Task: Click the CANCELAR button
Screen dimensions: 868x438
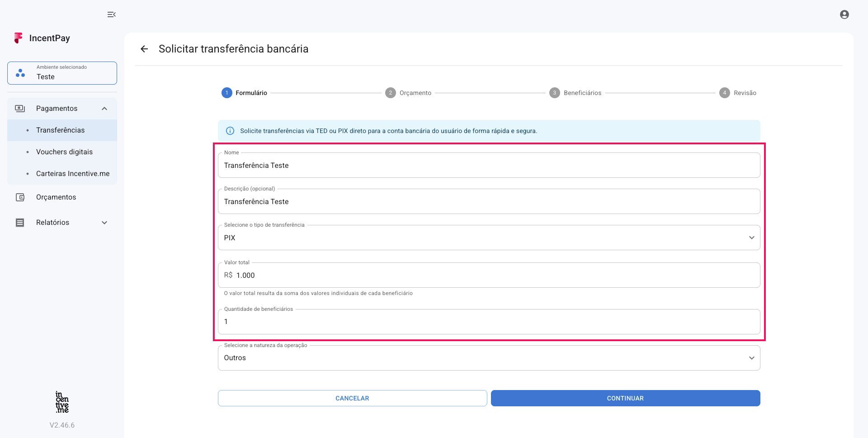Action: pos(352,398)
